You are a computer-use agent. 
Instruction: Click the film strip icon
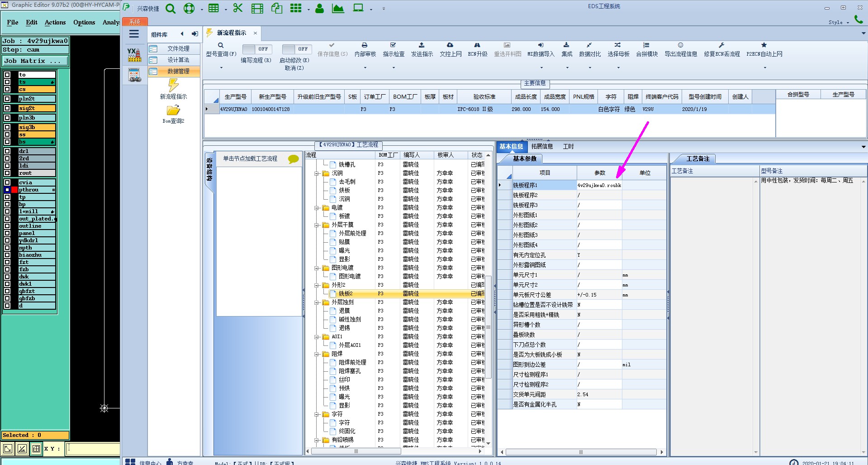[257, 9]
